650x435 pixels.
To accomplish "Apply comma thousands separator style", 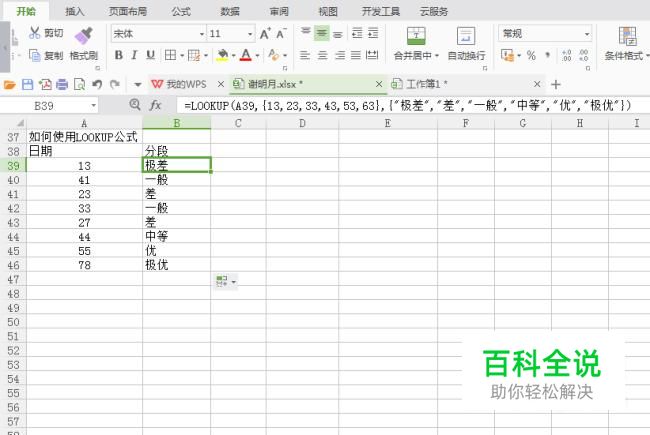I will (x=548, y=55).
